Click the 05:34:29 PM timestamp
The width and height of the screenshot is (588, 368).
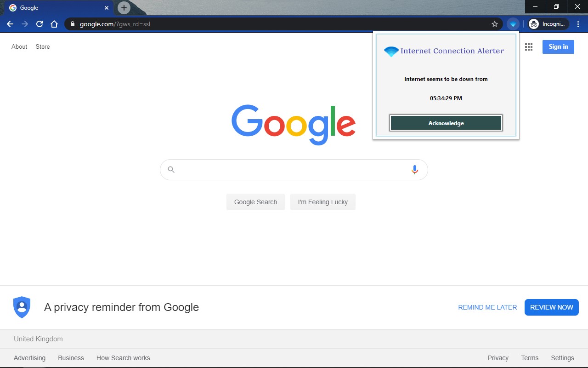446,98
